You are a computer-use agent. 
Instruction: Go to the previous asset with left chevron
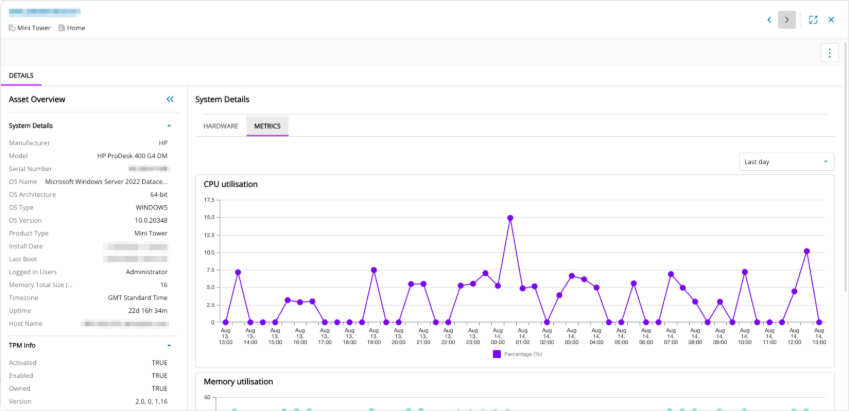[x=769, y=20]
